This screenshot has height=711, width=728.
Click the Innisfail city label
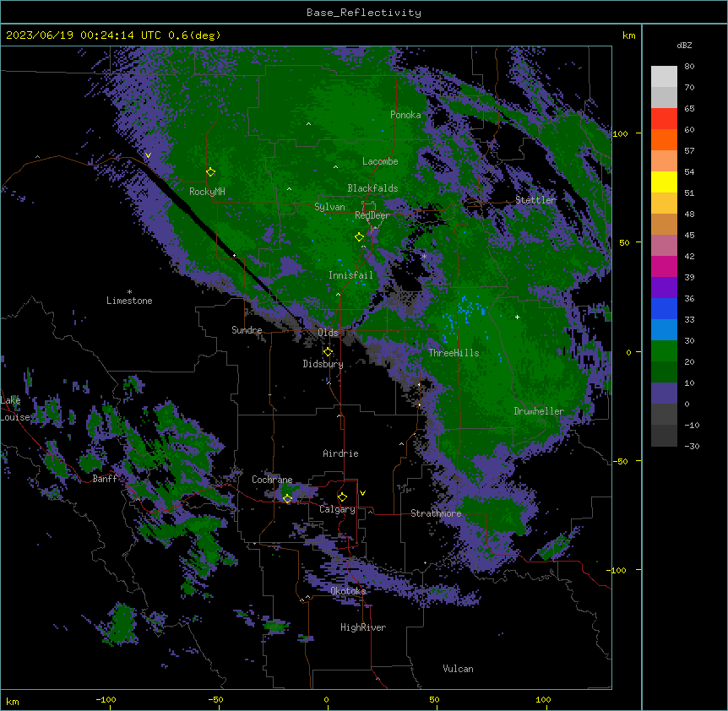350,275
